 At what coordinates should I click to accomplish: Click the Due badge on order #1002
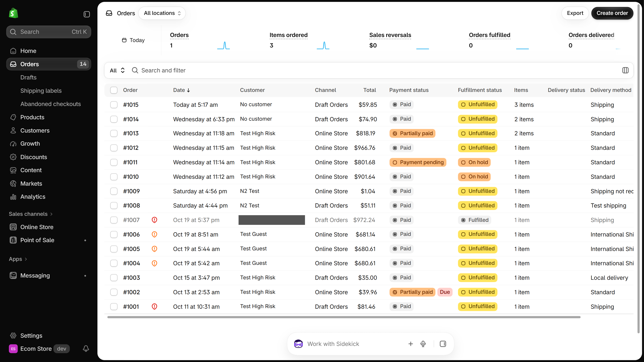(x=445, y=292)
